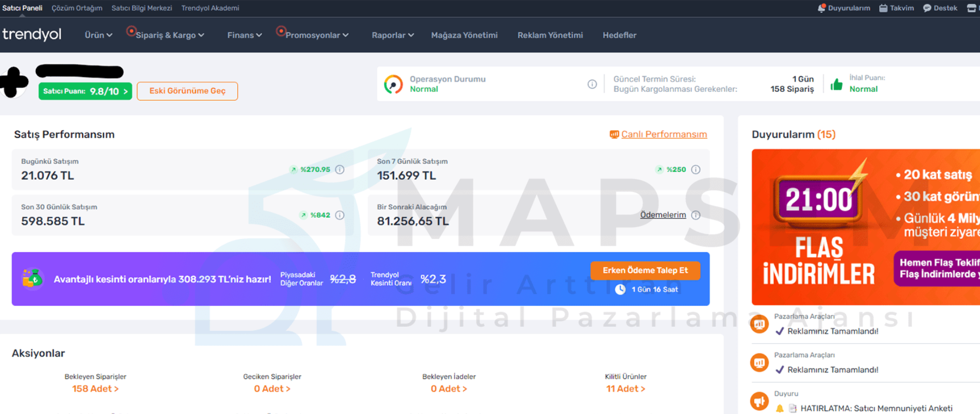Open first Reklamınız Tamamlandı! announcement
Viewport: 980px width, 414px height.
[833, 331]
